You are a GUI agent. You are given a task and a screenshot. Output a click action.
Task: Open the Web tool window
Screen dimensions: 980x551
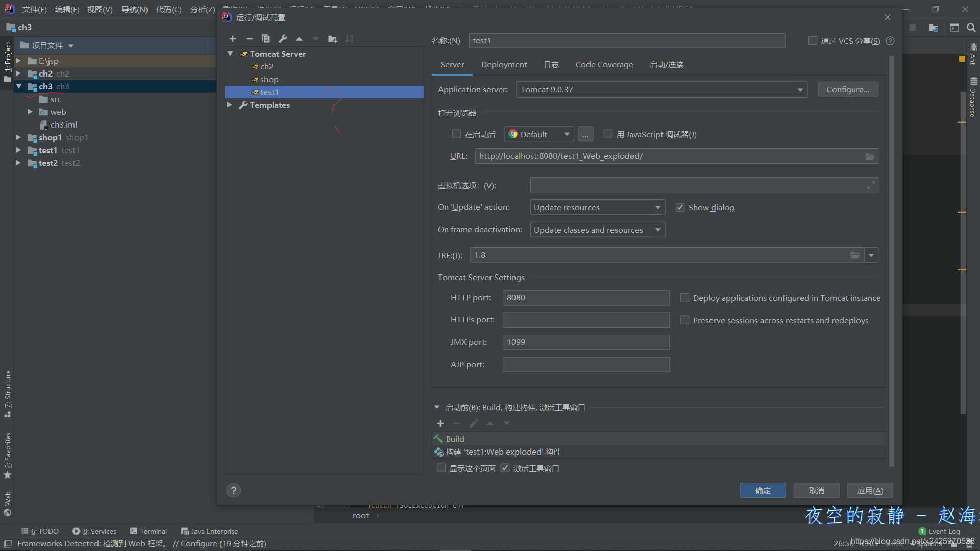[8, 504]
